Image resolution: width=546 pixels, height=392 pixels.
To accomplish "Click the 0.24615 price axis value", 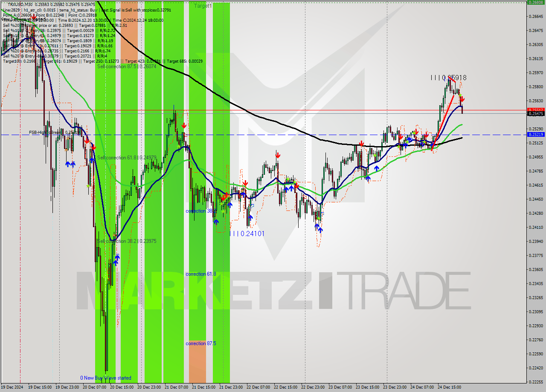I will [x=536, y=185].
